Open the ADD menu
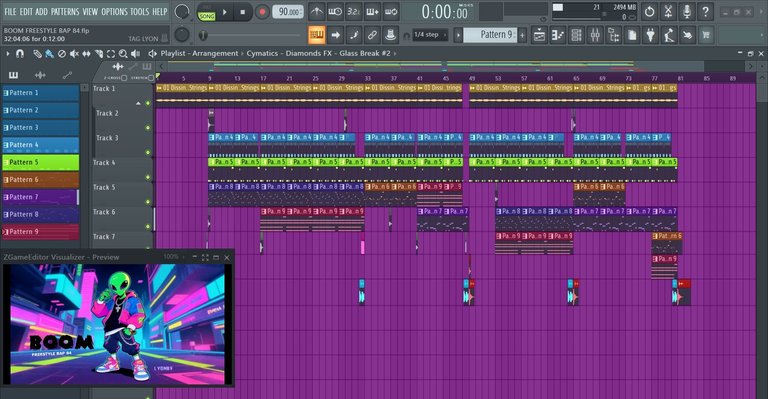This screenshot has height=399, width=768. 42,11
